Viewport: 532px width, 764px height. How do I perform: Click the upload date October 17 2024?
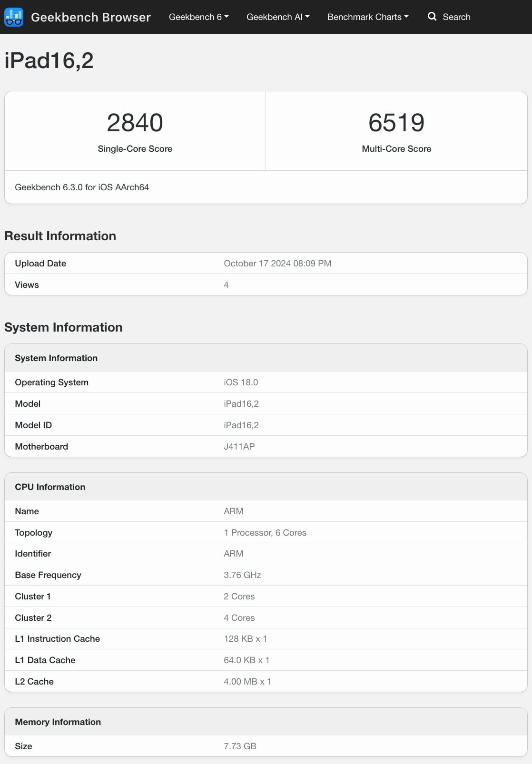[277, 264]
